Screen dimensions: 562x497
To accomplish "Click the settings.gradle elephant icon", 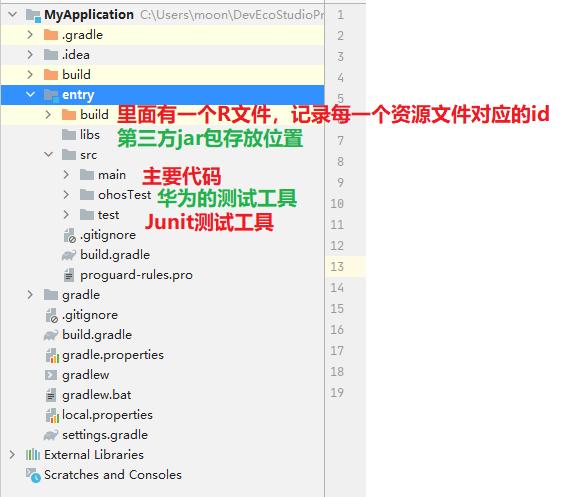I will coord(51,435).
